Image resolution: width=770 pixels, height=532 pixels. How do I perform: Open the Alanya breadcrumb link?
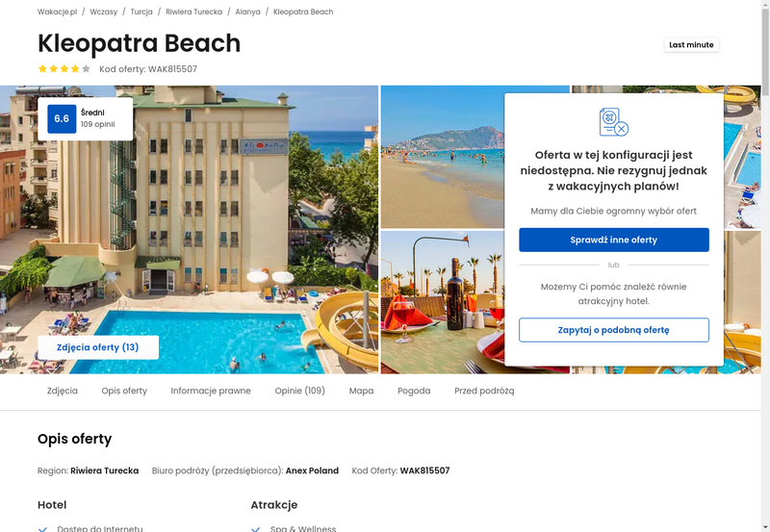[x=247, y=12]
